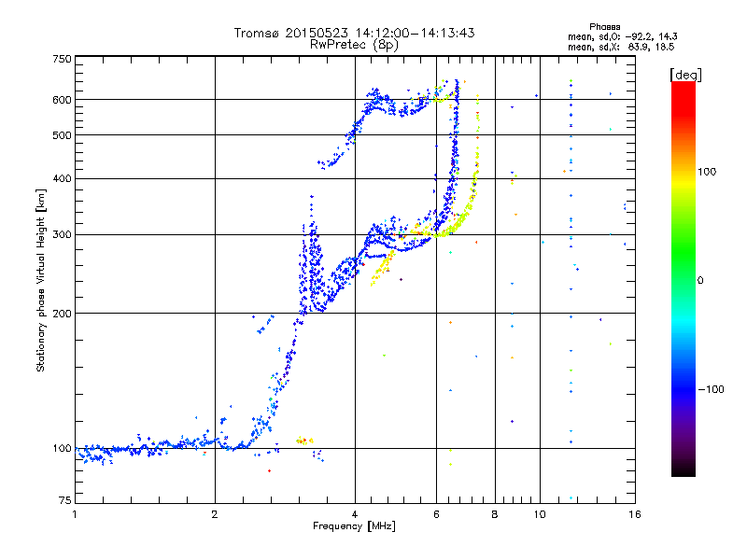Select the RwPretec (8p) subtitle

click(x=354, y=45)
